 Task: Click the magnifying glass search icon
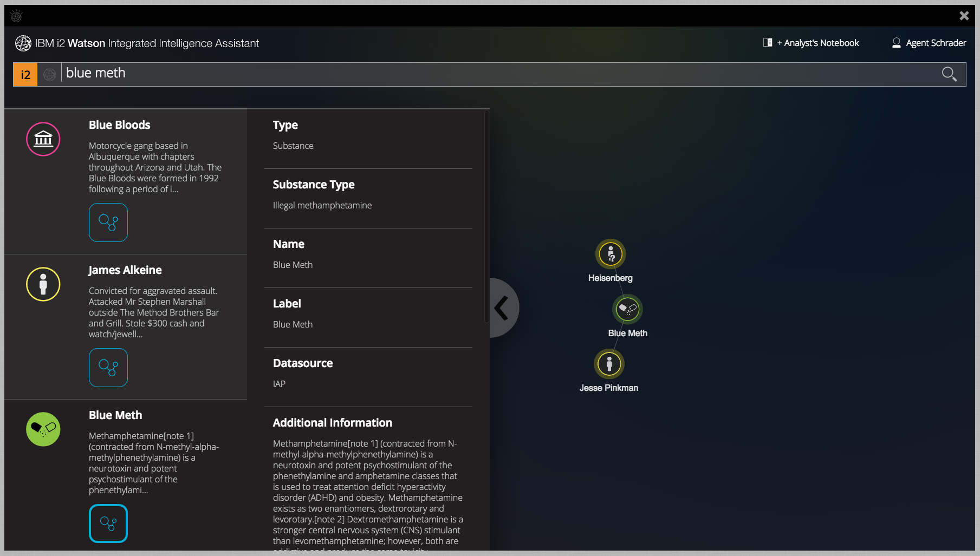click(x=949, y=74)
